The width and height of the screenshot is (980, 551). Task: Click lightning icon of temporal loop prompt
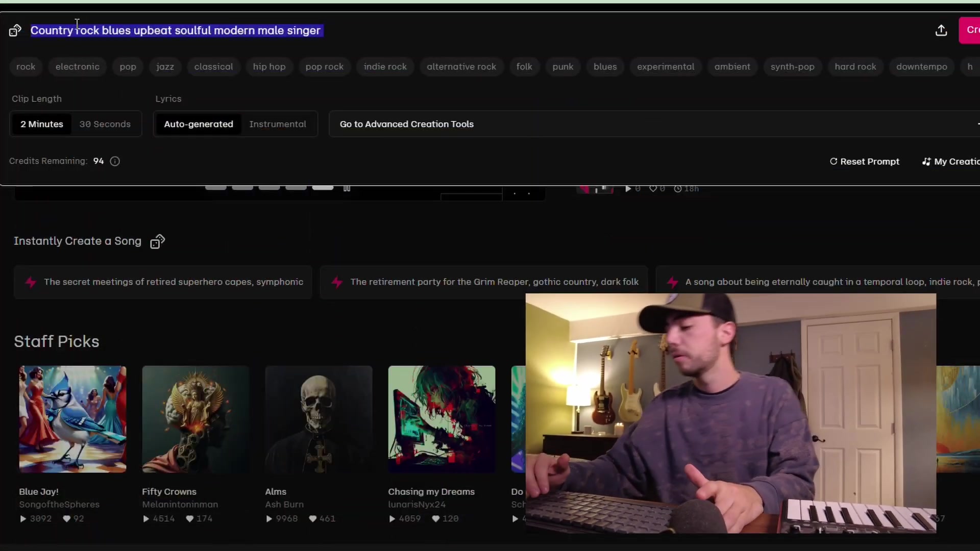672,282
